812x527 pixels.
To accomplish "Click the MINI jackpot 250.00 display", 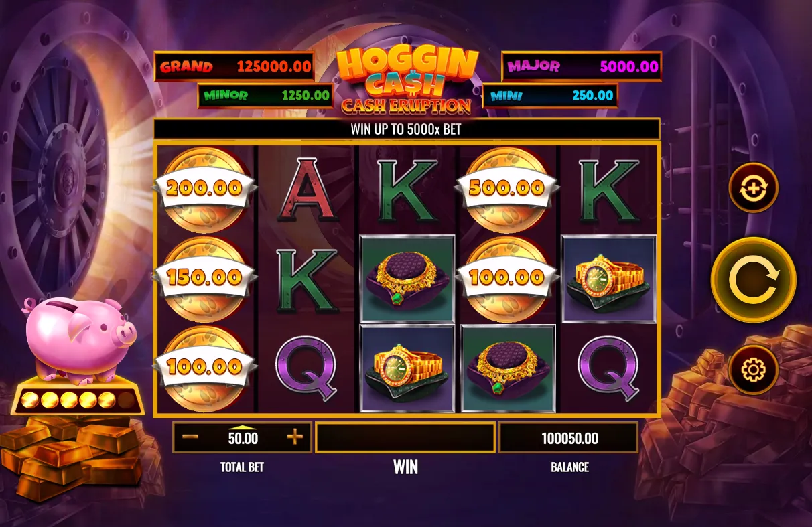I will [x=550, y=96].
